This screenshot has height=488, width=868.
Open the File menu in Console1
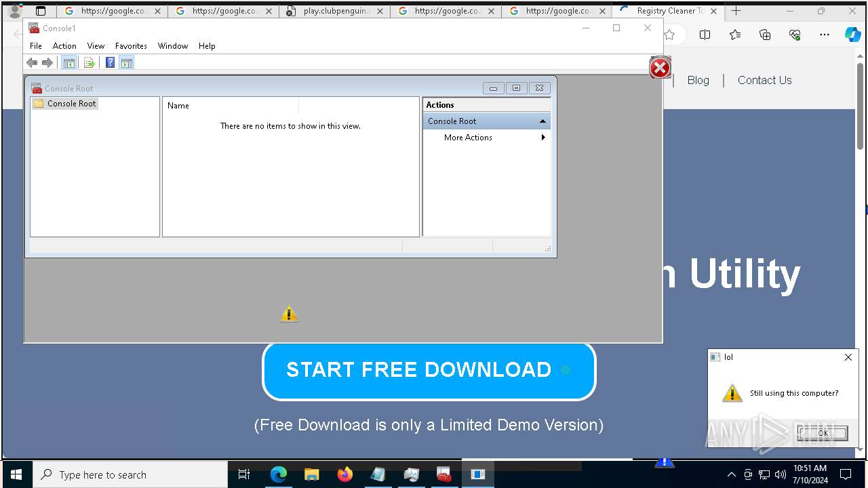[36, 46]
